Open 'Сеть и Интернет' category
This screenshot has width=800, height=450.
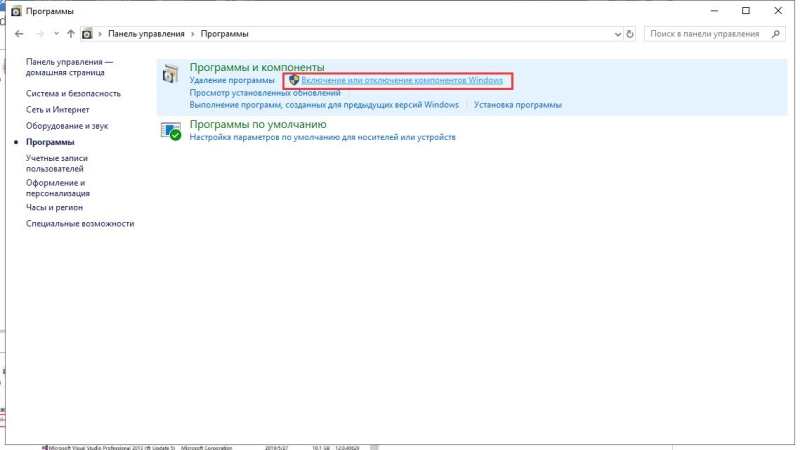point(58,110)
